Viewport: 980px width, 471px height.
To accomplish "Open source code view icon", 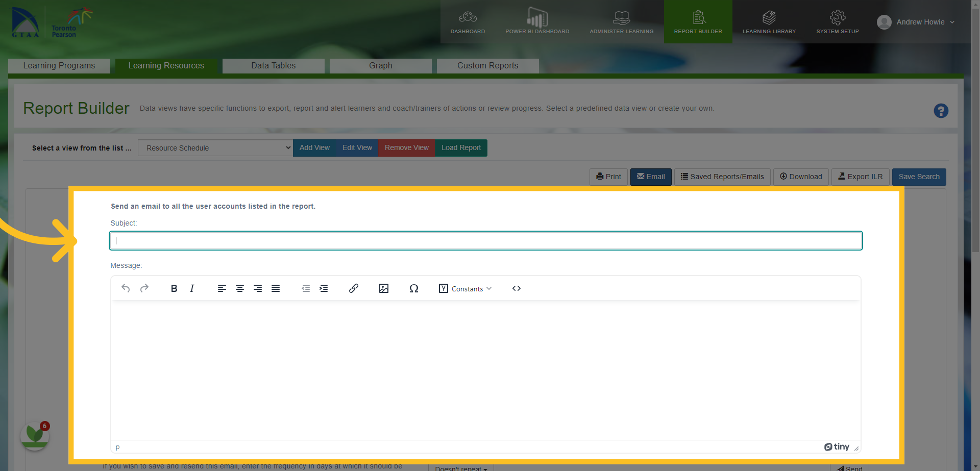I will [517, 288].
